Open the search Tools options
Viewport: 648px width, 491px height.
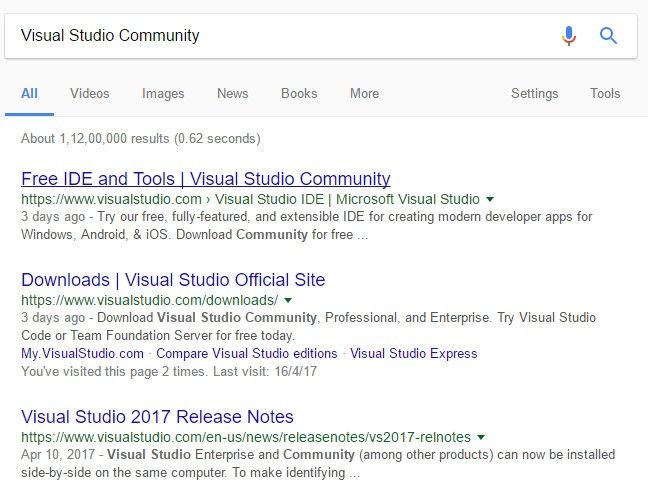[x=605, y=93]
